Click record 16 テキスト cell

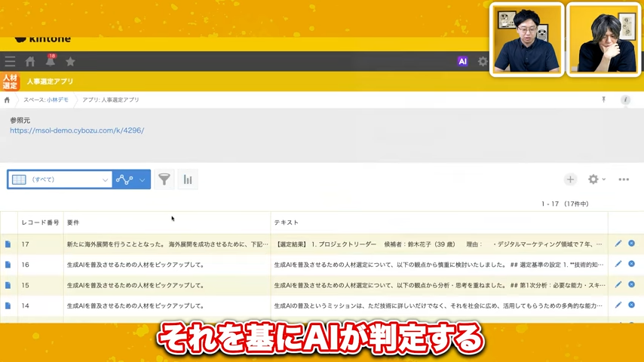tap(439, 265)
